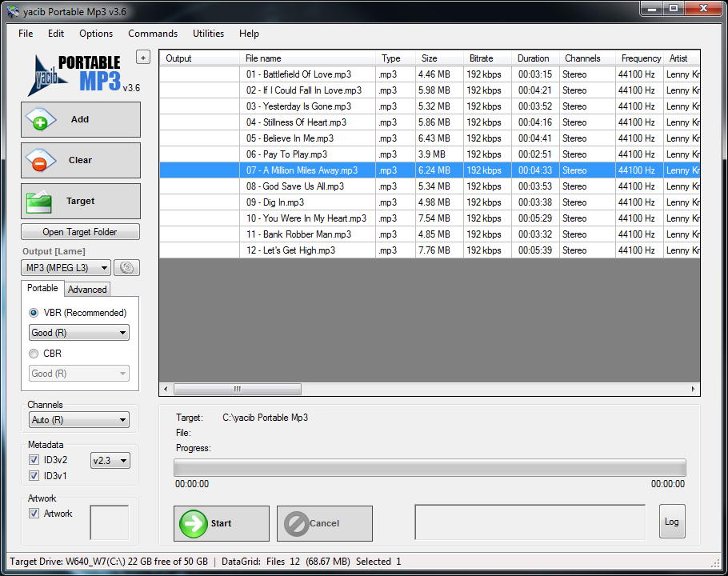Image resolution: width=728 pixels, height=576 pixels.
Task: Select the VBR (Recommended) radio button
Action: (34, 313)
